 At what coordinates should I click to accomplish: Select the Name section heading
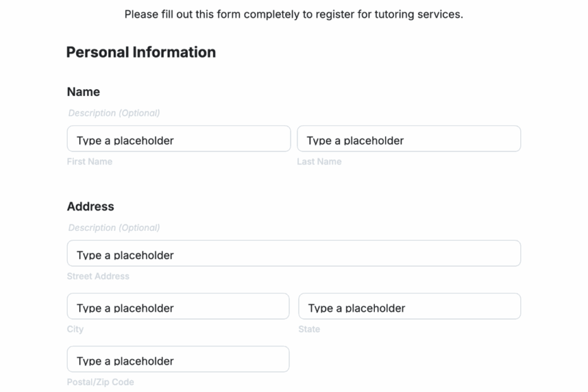pos(83,92)
